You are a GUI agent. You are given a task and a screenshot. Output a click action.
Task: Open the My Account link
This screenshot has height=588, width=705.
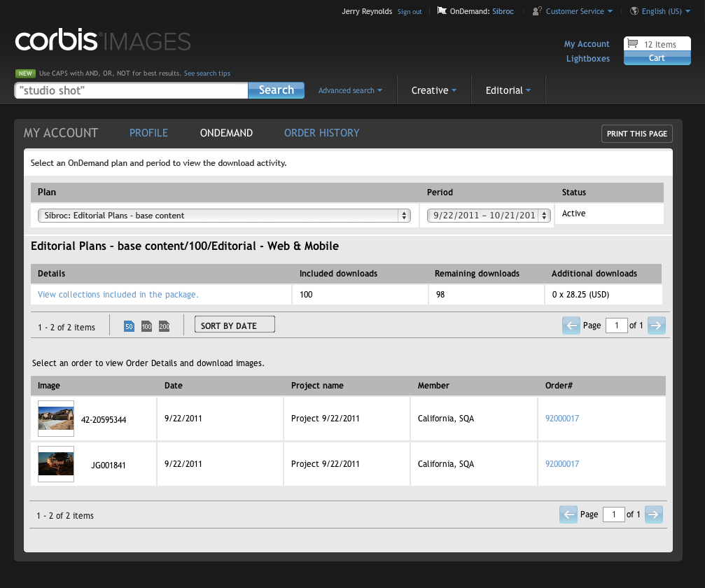point(587,44)
